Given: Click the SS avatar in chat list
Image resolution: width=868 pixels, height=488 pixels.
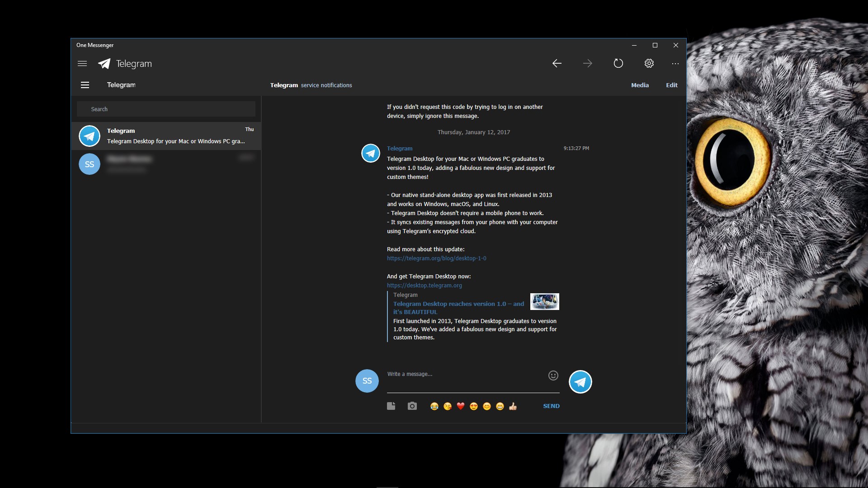Looking at the screenshot, I should [x=90, y=164].
